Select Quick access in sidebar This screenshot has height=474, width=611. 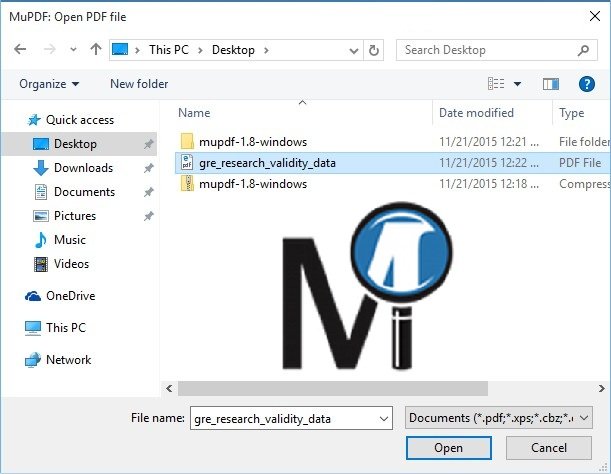click(x=80, y=120)
